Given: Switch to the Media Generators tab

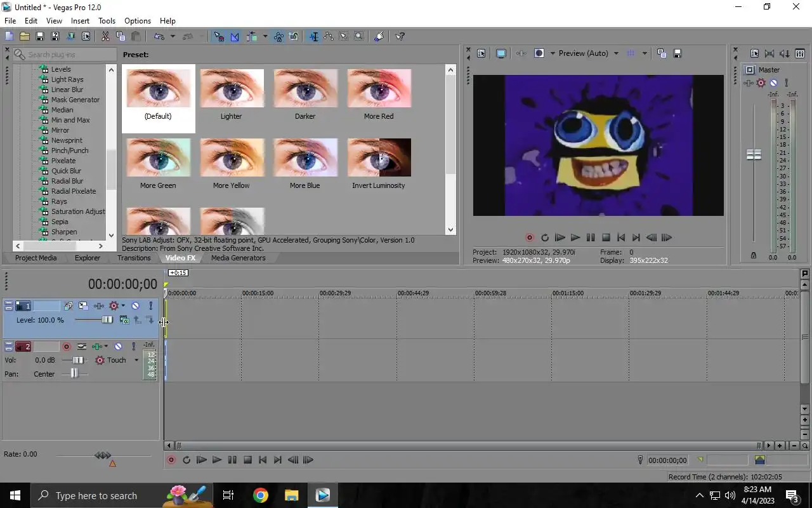Looking at the screenshot, I should pos(238,258).
